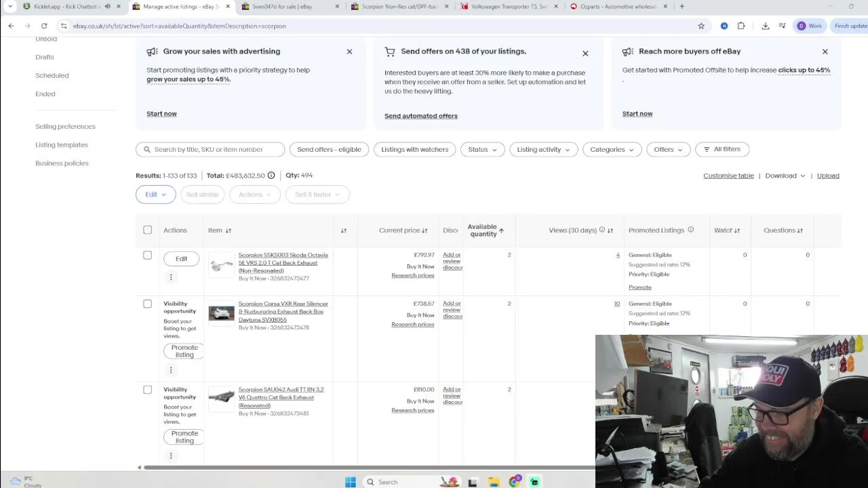Open three-dot menu for Corsa VXR listing
The width and height of the screenshot is (868, 488).
tap(171, 369)
